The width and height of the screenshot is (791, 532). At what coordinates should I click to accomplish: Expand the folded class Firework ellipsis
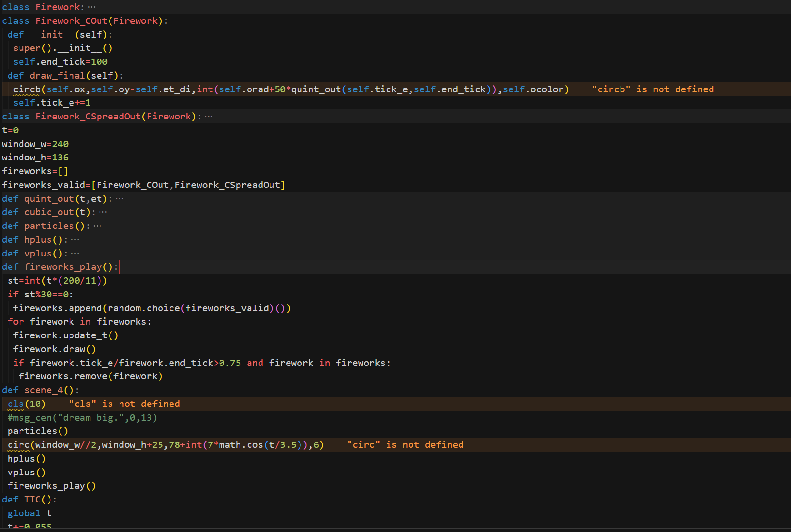(x=92, y=7)
